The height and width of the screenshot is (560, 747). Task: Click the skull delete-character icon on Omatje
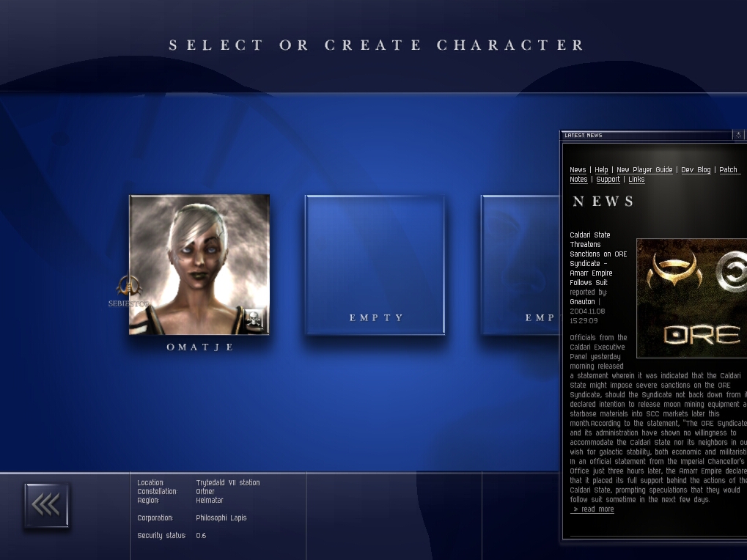(x=254, y=319)
